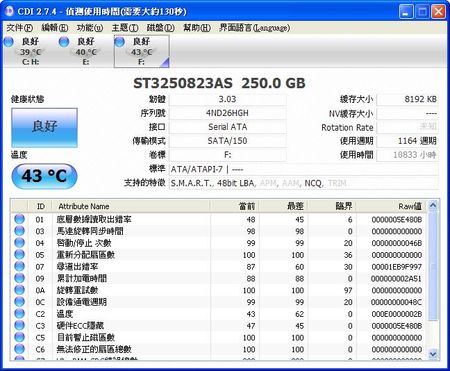Close the CDI window
The height and width of the screenshot is (371, 450).
coord(438,12)
